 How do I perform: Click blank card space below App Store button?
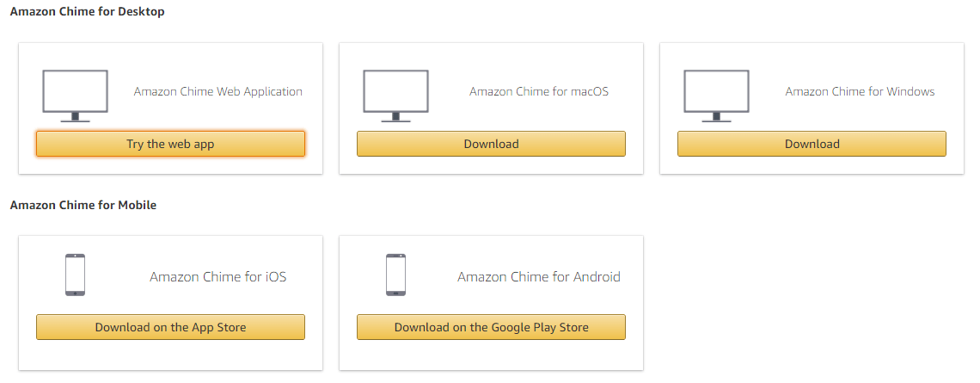tap(170, 355)
